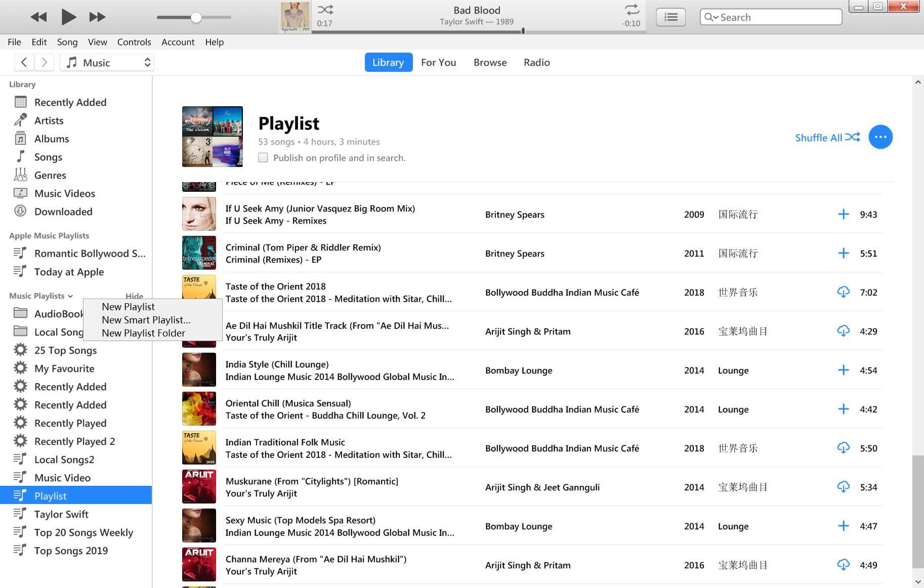Click the rewind previous track button
This screenshot has height=588, width=924.
[38, 17]
